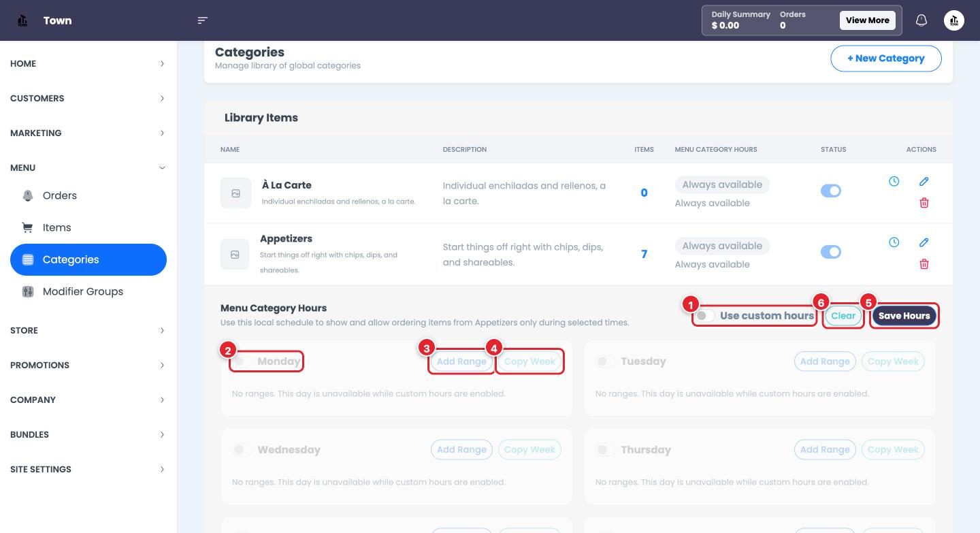Toggle the Wednesday availability switch
The height and width of the screenshot is (533, 980).
(242, 450)
